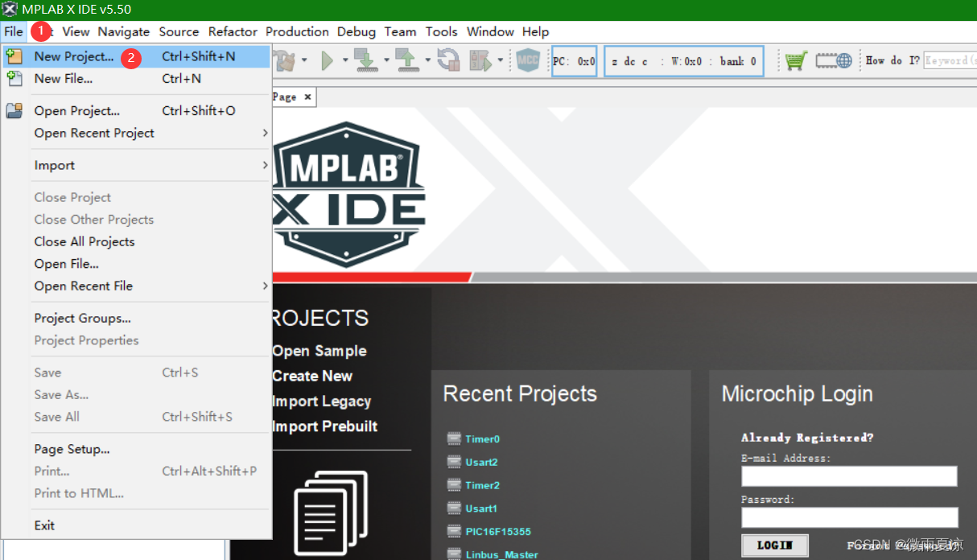The width and height of the screenshot is (977, 560).
Task: Open the MCC code configurator icon
Action: click(528, 60)
